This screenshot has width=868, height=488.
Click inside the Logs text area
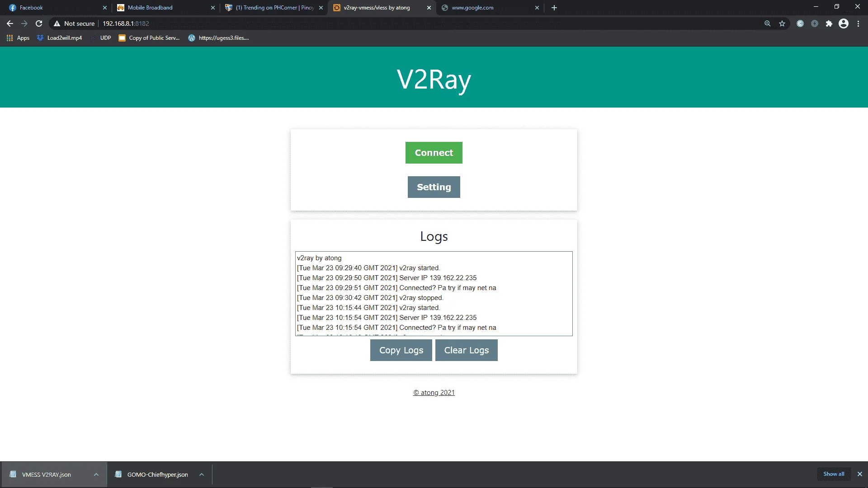pos(434,294)
